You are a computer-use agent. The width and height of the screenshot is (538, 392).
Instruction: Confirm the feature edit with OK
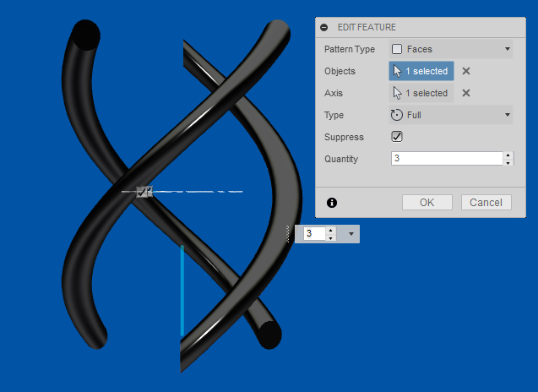click(x=427, y=203)
